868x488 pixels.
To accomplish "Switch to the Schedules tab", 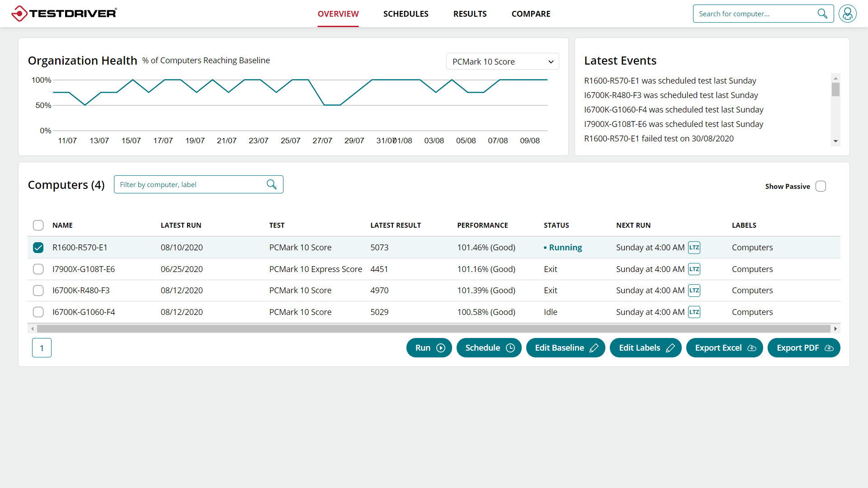I will pyautogui.click(x=406, y=14).
